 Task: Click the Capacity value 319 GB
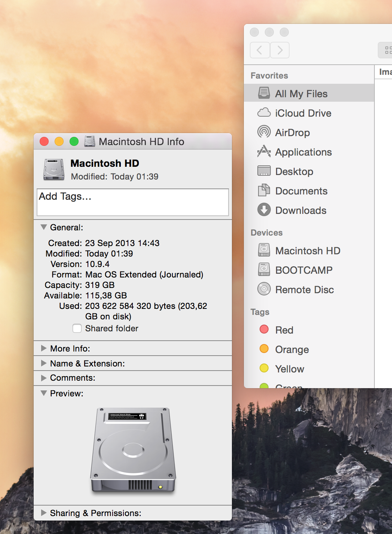[100, 285]
